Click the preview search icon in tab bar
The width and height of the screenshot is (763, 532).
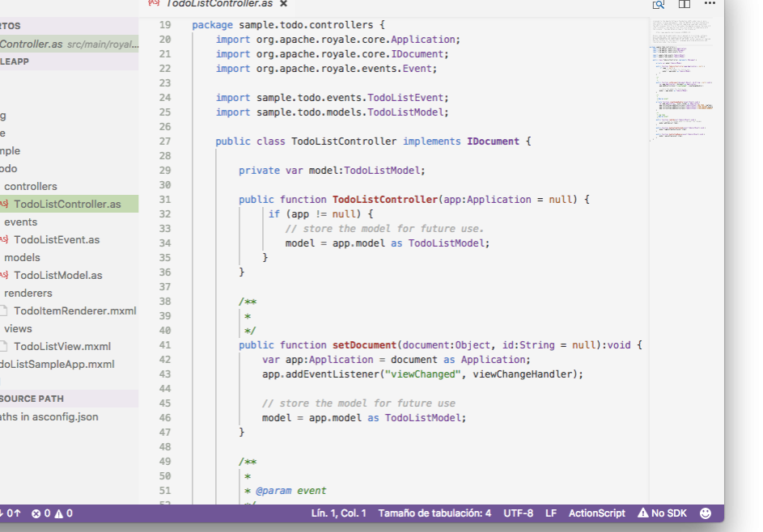click(659, 4)
